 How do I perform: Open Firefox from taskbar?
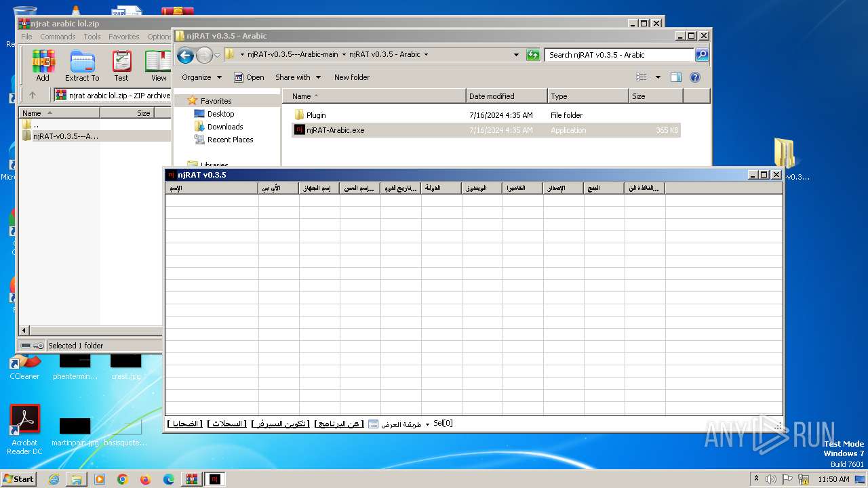pos(145,479)
